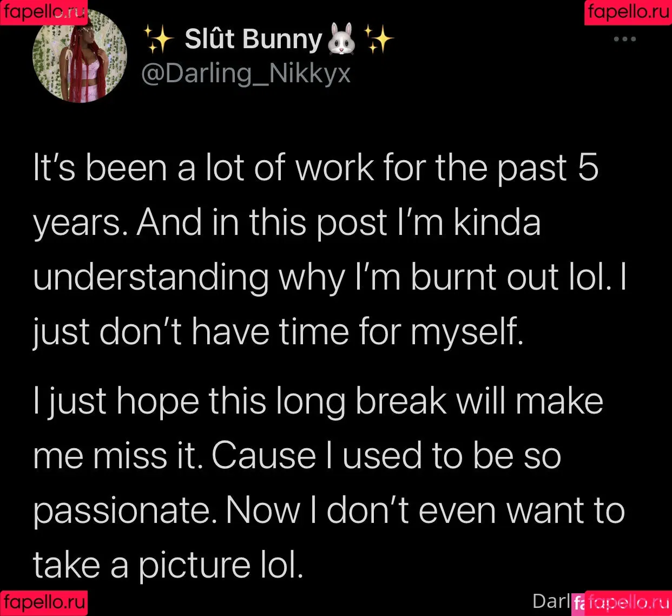The image size is (672, 616).
Task: Click the partially hidden 'Darl' caption text
Action: pos(551,601)
